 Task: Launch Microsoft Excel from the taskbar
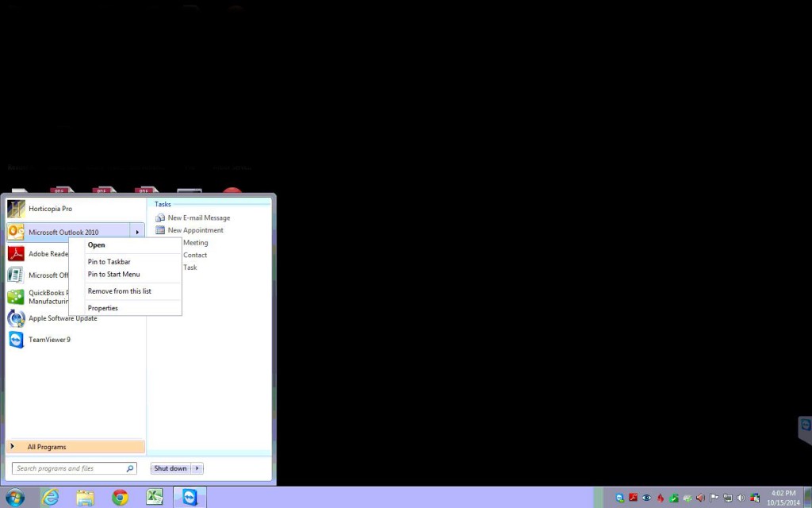point(154,497)
